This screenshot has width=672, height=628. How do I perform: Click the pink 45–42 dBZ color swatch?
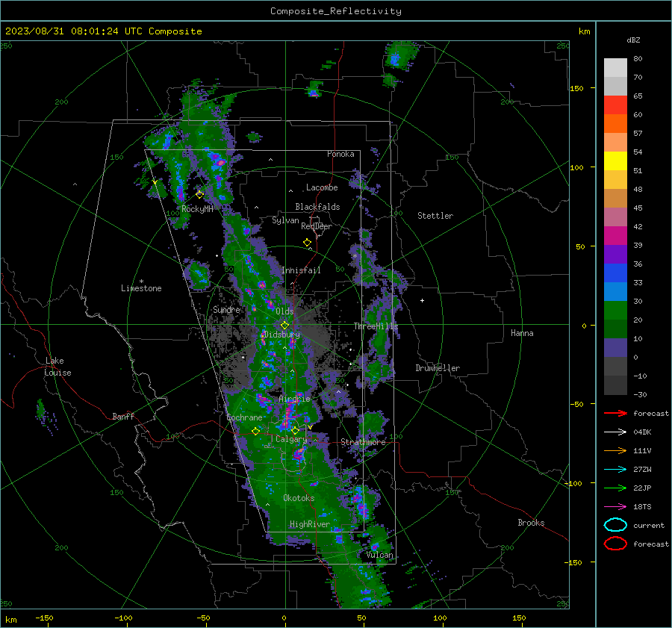click(615, 217)
